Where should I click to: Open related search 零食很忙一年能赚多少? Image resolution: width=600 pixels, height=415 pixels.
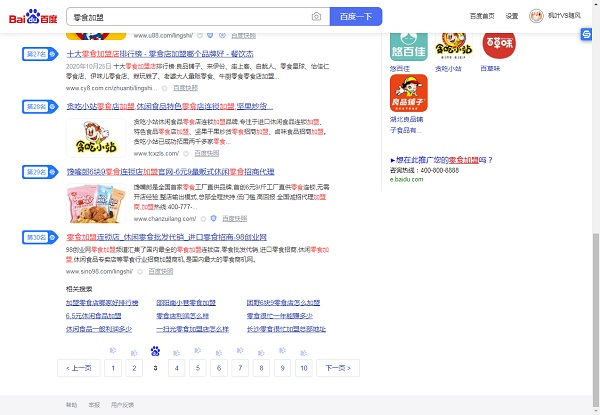point(280,316)
